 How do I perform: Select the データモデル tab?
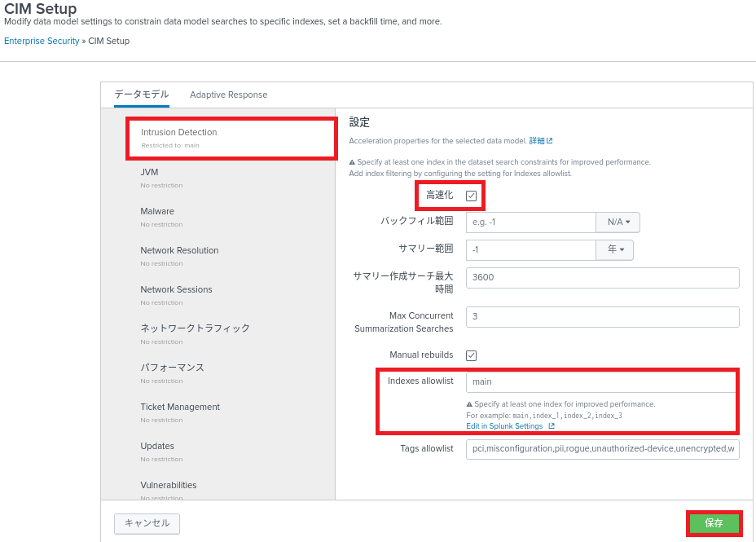[x=142, y=95]
